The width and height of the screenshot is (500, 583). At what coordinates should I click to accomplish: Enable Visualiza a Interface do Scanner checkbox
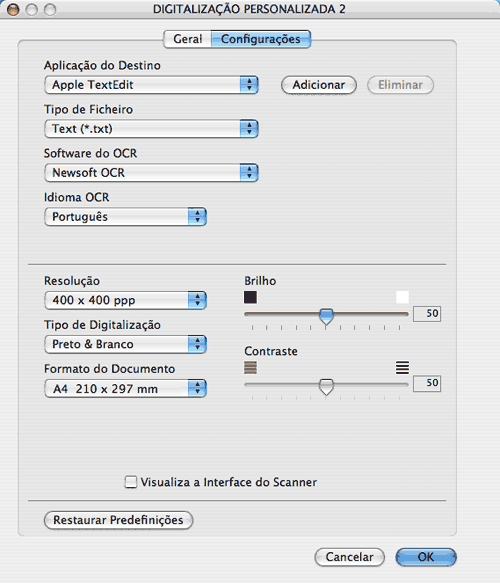130,482
